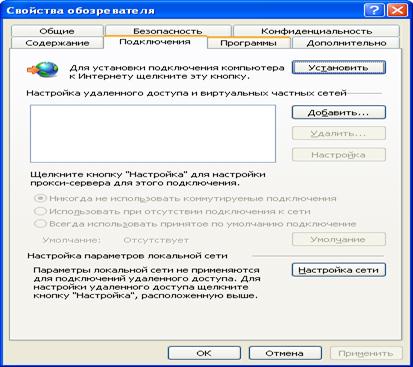Click the globe internet connection icon
Screen dimensions: 413x367
pos(43,70)
